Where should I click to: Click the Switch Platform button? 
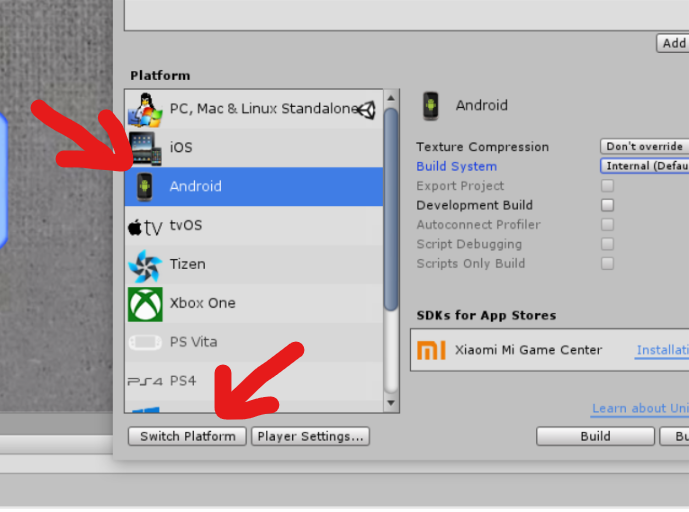click(x=187, y=436)
